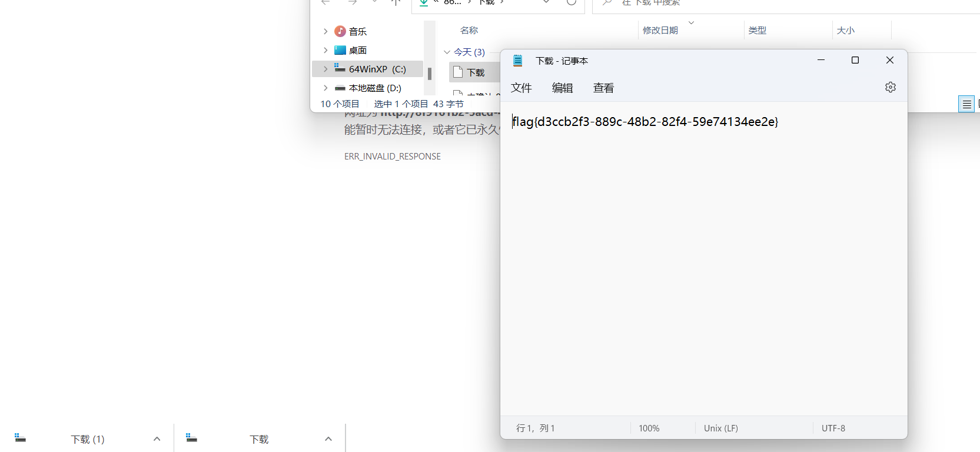Image resolution: width=980 pixels, height=452 pixels.
Task: Click the 100% zoom level in status bar
Action: (x=649, y=428)
